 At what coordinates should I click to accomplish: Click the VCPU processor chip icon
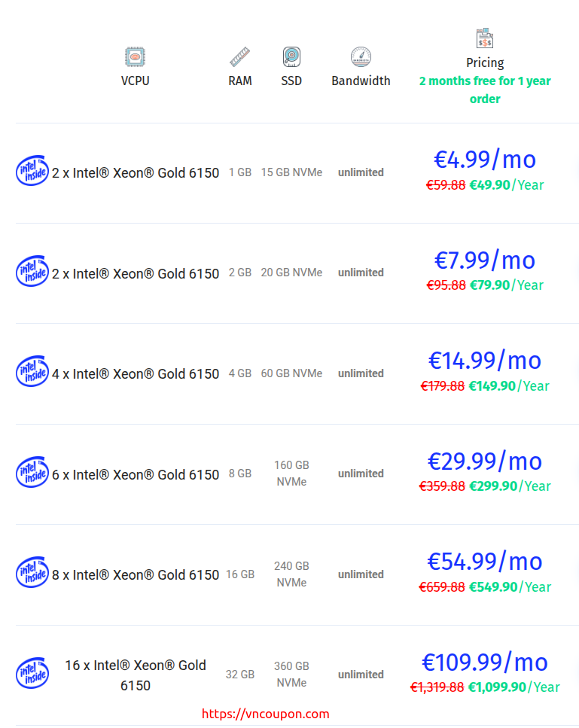[135, 56]
